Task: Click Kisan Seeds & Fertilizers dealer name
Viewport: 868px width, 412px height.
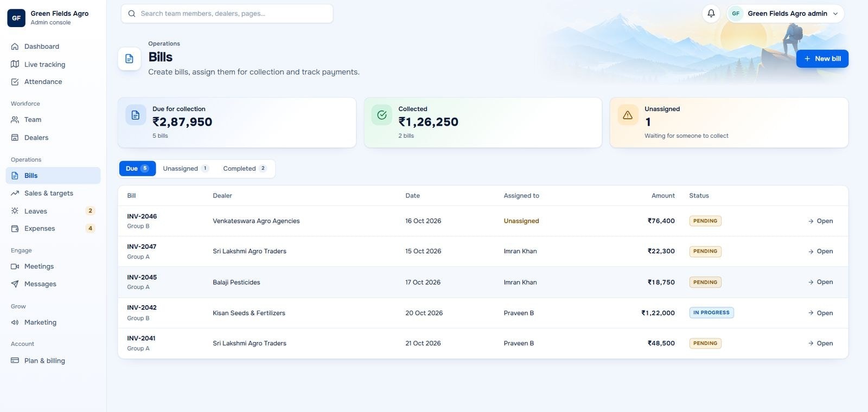Action: 249,313
